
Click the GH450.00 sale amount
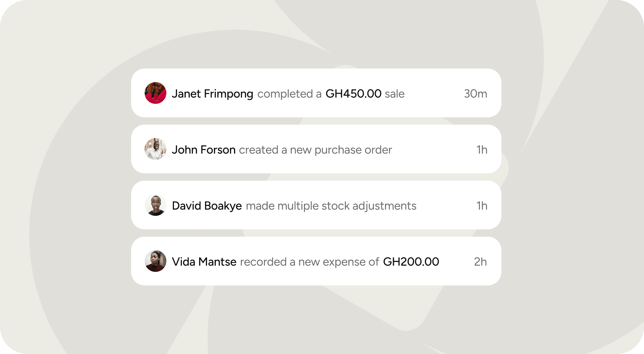pos(353,94)
